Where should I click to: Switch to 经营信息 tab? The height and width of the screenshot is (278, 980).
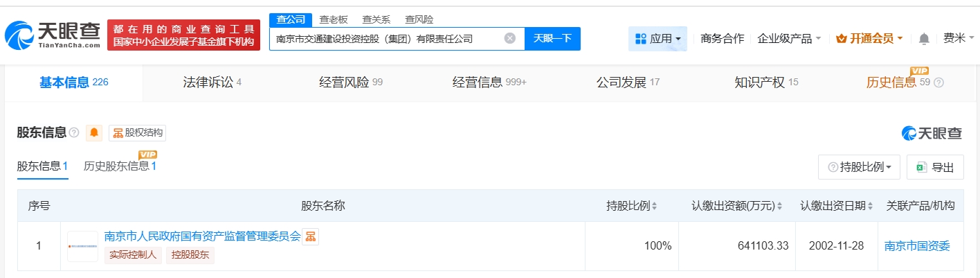(489, 82)
